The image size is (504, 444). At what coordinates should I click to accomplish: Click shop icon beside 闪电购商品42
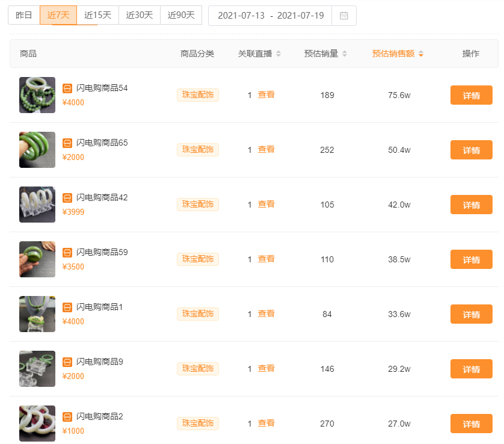coord(67,198)
